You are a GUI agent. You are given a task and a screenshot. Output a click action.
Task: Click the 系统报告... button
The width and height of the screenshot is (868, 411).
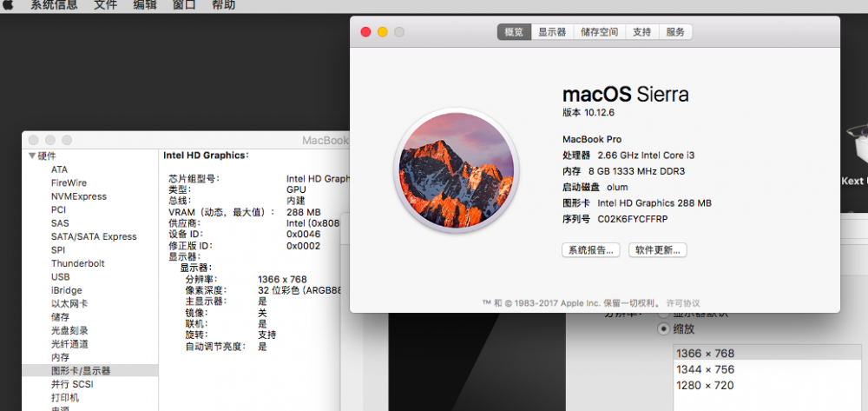(590, 249)
